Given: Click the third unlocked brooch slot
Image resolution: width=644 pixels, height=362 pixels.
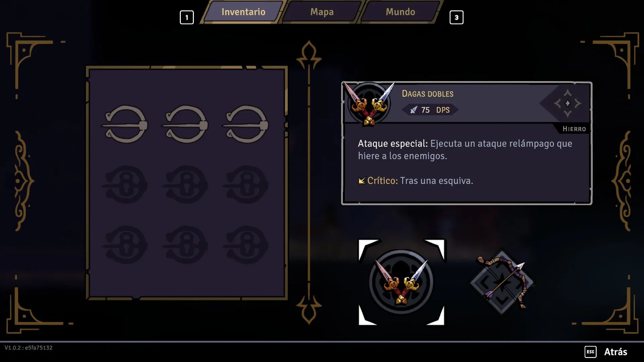Looking at the screenshot, I should pyautogui.click(x=246, y=124).
